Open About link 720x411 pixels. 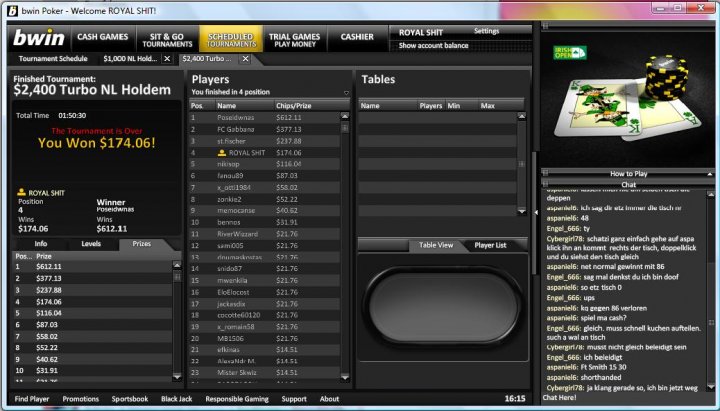[329, 399]
